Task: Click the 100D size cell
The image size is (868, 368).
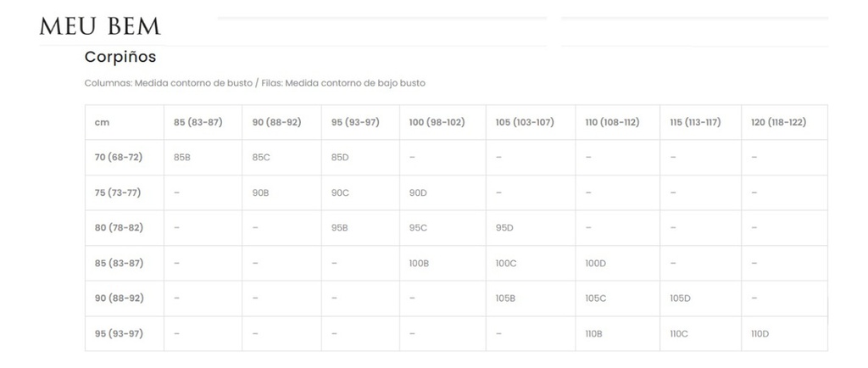Action: (x=595, y=264)
